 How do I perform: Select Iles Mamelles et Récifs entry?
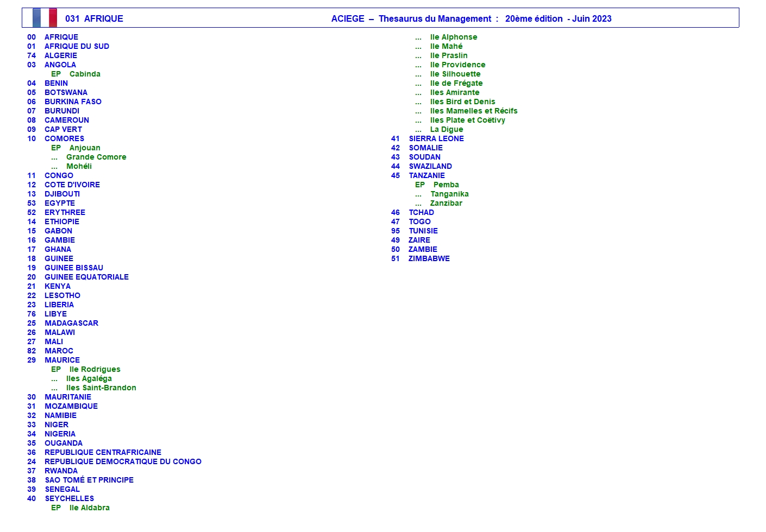point(474,111)
